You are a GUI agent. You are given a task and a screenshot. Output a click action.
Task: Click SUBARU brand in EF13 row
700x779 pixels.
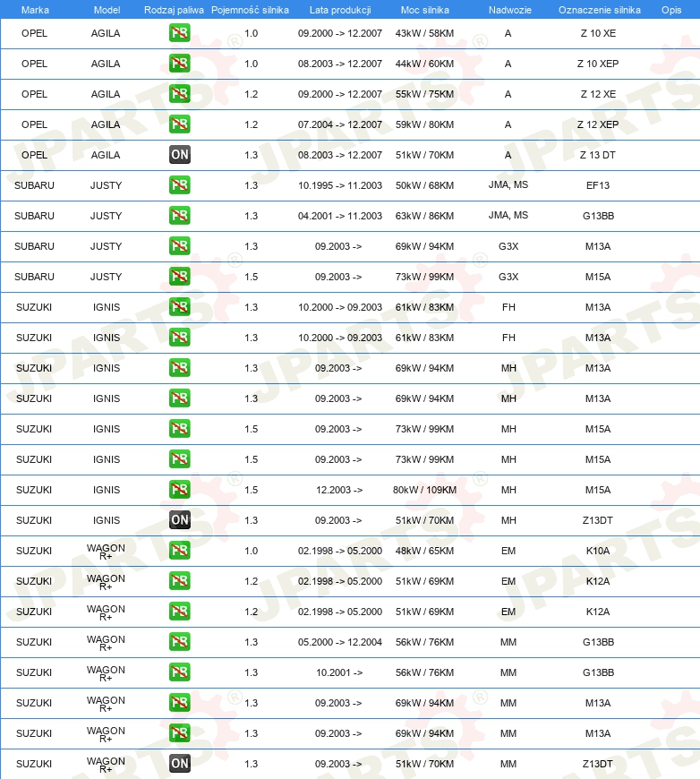coord(34,185)
